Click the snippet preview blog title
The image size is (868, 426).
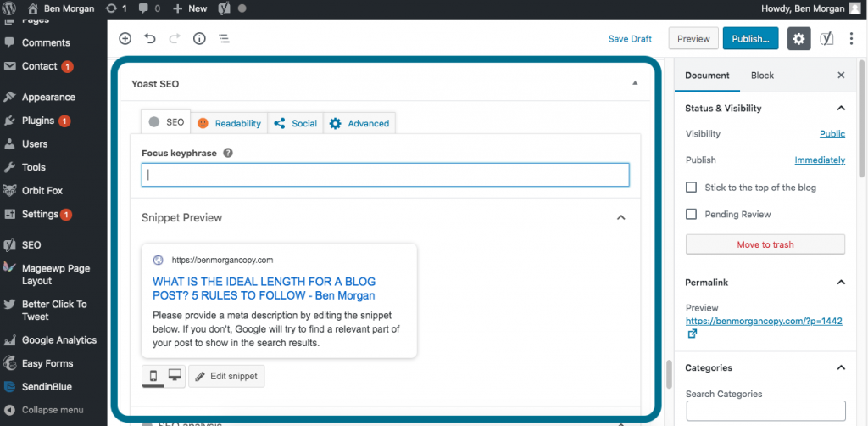[x=264, y=289]
